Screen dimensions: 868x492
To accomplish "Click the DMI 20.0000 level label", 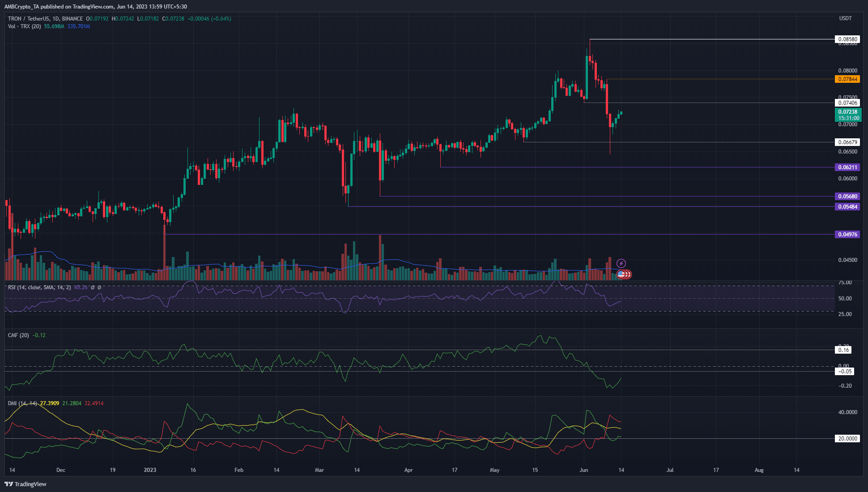I will coord(847,439).
